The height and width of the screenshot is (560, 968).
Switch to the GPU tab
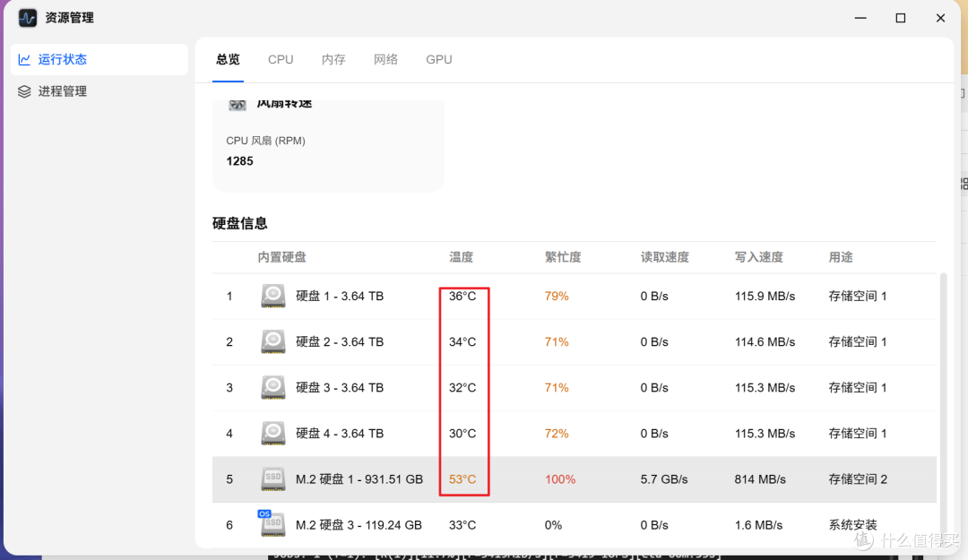[x=439, y=59]
